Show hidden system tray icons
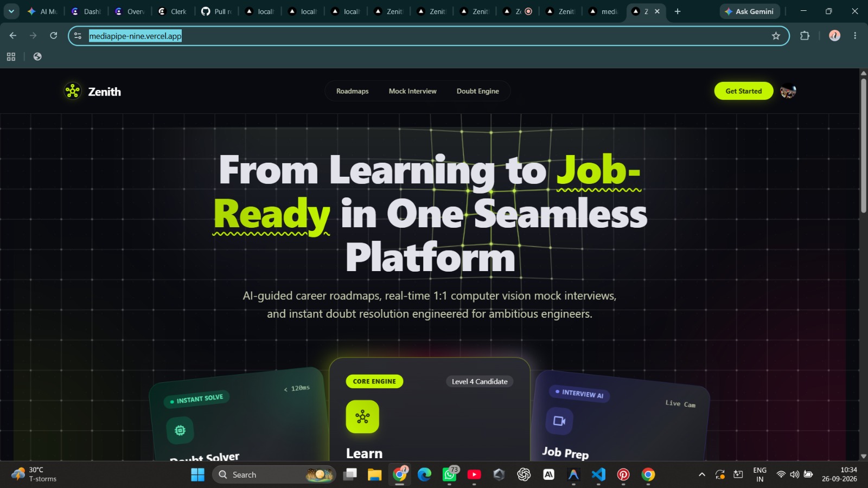This screenshot has width=868, height=488. [701, 475]
